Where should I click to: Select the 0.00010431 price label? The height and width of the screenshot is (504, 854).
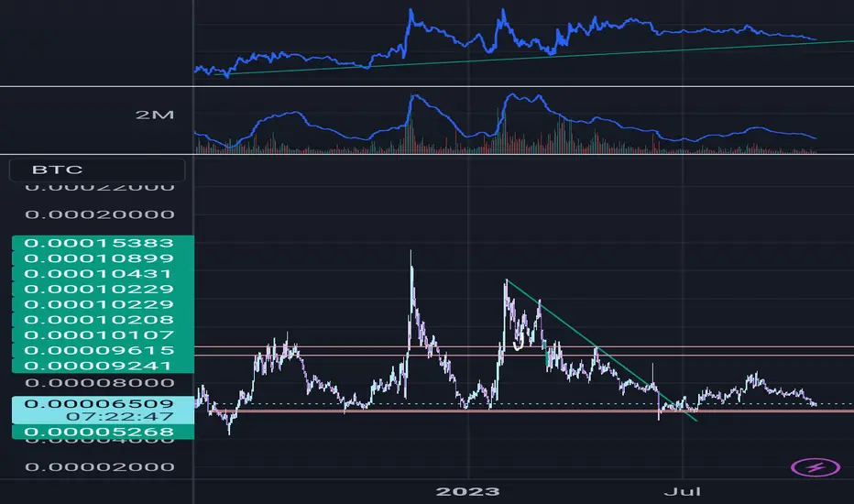(103, 273)
